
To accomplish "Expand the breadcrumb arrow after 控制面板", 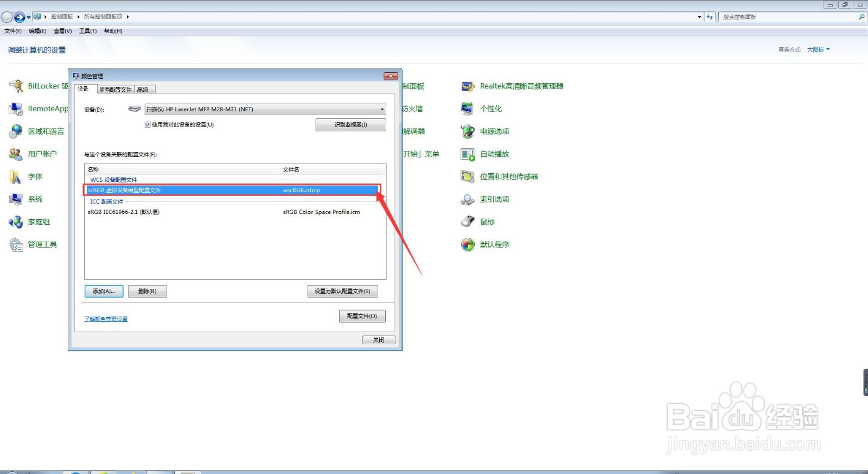I will point(78,17).
